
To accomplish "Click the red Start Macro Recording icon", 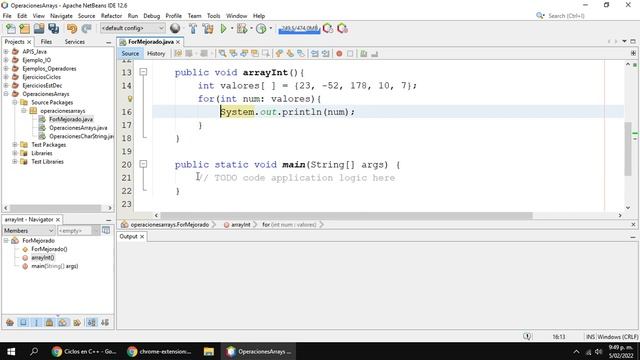I will [x=339, y=53].
